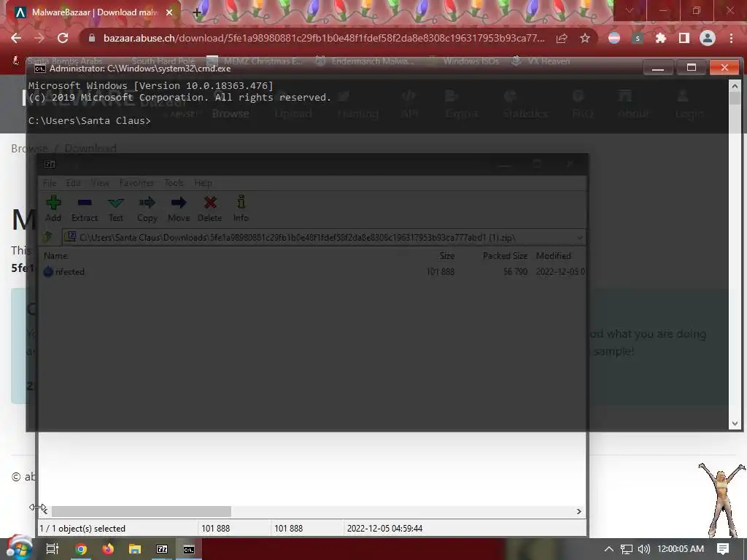
Task: Expand the 7-Zip address path dropdown
Action: 580,237
